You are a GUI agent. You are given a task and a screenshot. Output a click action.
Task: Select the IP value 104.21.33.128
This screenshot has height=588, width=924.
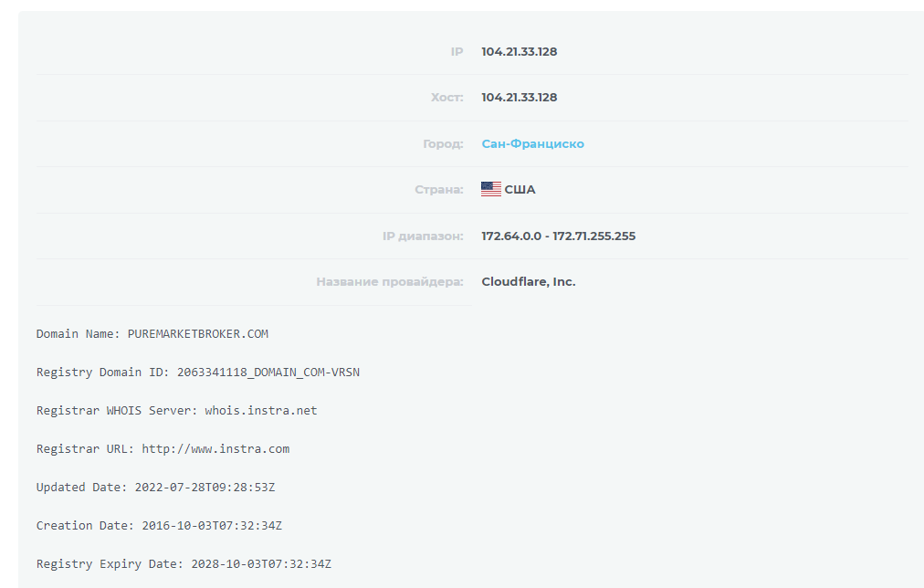520,52
